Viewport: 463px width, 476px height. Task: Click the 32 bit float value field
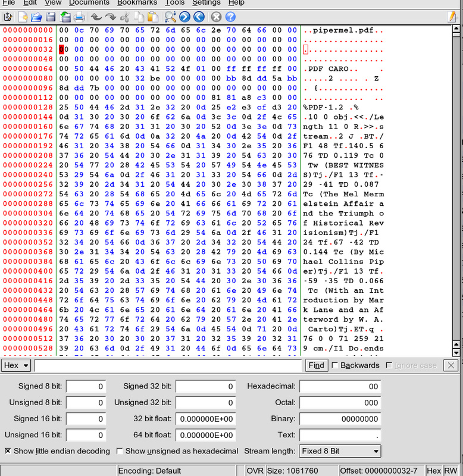[x=205, y=419]
